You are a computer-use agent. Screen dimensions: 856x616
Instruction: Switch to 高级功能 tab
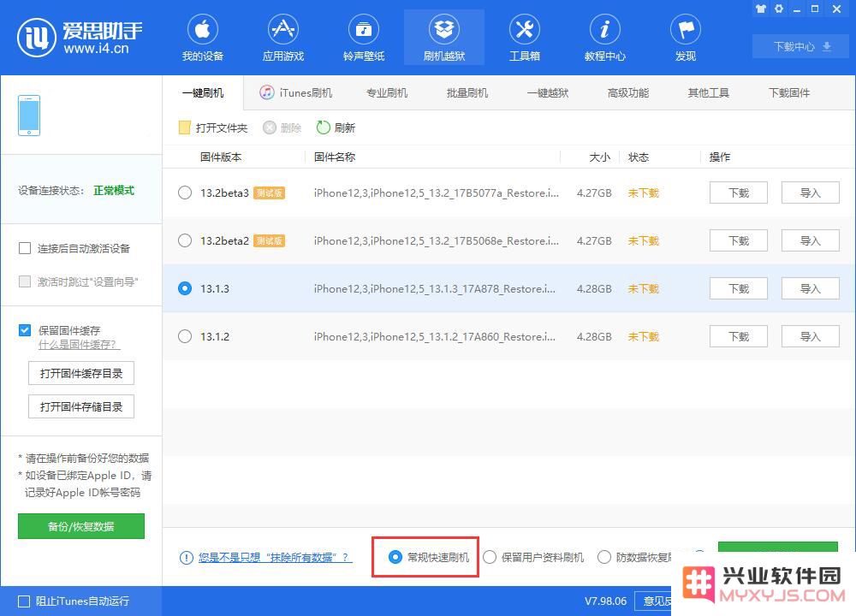point(628,93)
